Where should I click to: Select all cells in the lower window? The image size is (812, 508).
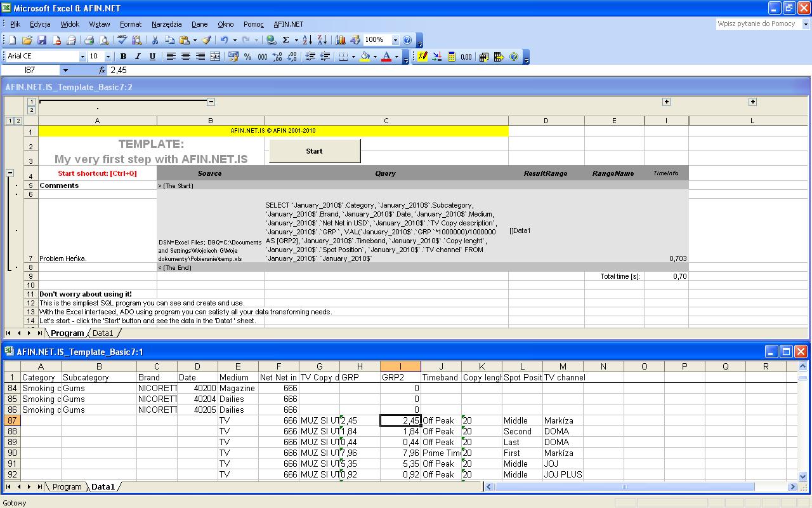12,366
